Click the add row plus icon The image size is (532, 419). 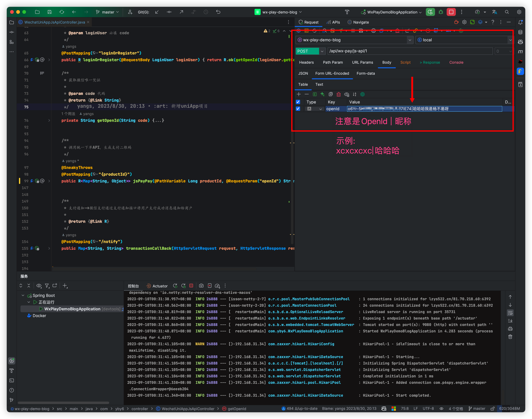tap(299, 94)
